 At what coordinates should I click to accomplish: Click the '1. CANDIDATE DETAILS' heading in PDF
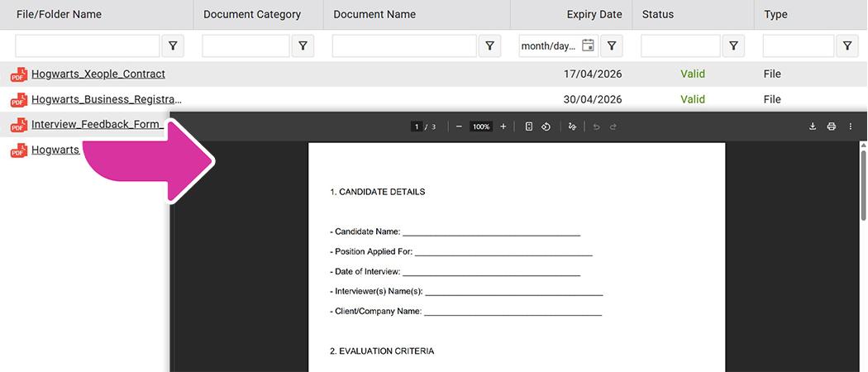pyautogui.click(x=378, y=192)
